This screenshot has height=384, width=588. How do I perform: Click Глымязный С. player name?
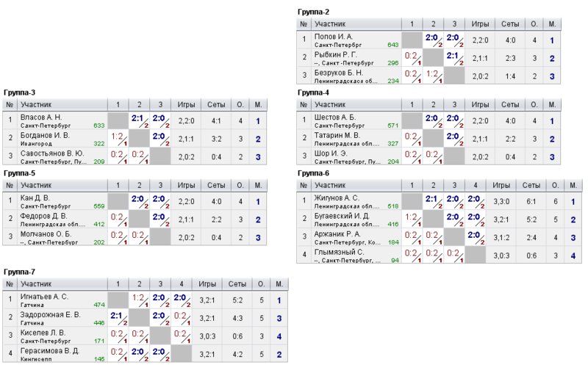click(x=339, y=252)
